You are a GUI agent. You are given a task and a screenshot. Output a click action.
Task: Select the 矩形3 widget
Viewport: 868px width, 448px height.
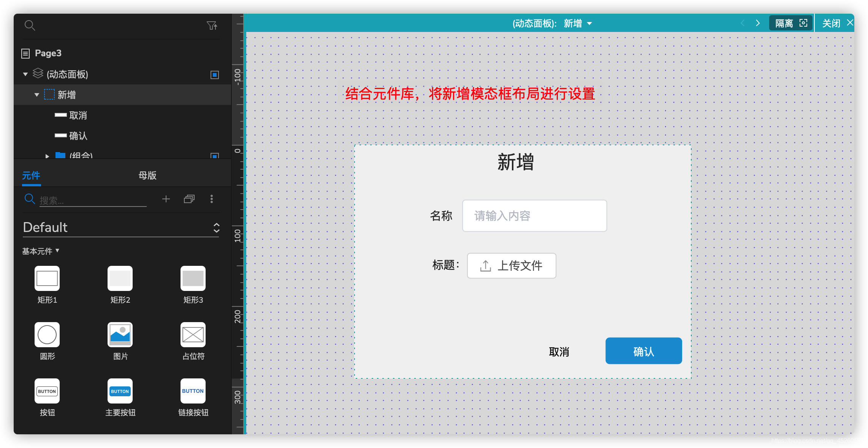point(193,285)
